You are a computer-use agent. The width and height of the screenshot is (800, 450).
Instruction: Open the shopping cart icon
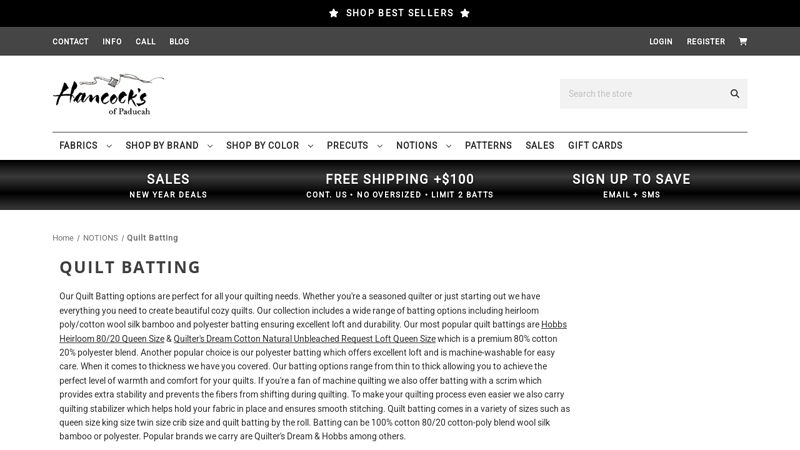[743, 42]
